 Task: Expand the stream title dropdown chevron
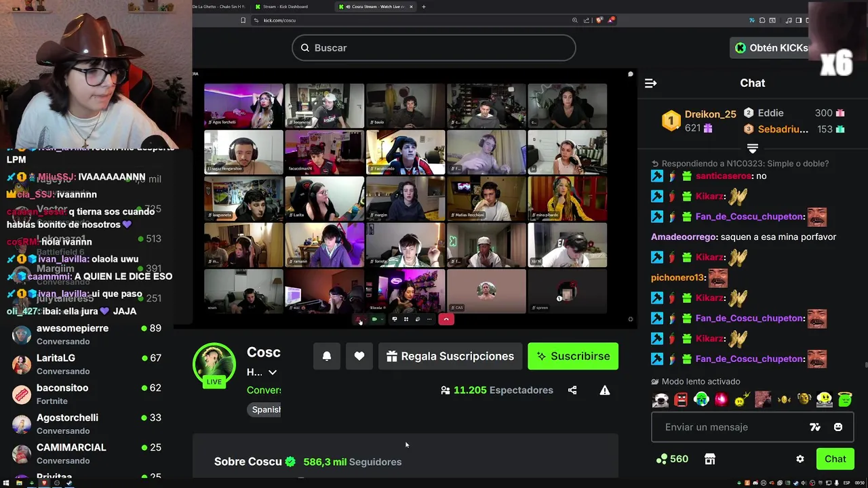coord(273,372)
